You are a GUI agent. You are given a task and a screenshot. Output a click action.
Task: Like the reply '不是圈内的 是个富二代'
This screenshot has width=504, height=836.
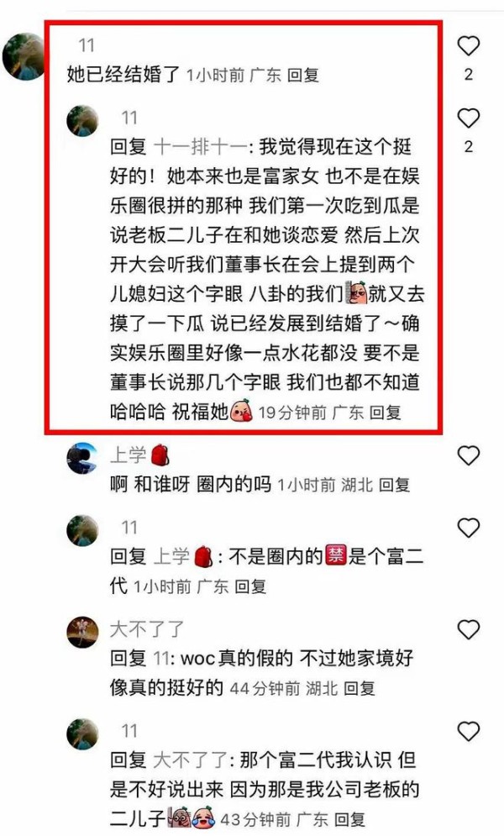click(x=469, y=528)
